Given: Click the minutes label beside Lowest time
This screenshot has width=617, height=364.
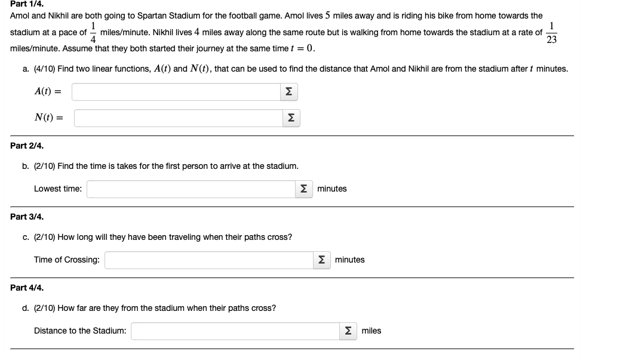Looking at the screenshot, I should (x=332, y=189).
